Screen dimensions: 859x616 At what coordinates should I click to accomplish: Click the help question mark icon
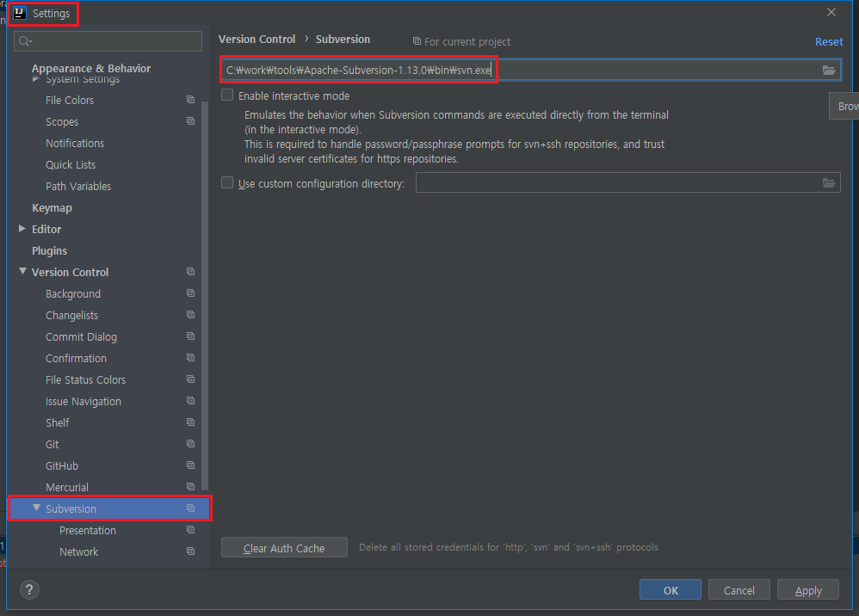(x=29, y=589)
